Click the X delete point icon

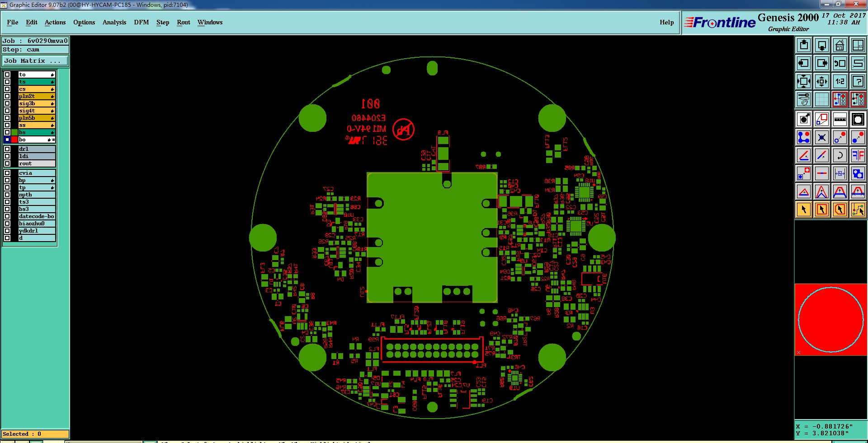[x=822, y=137]
